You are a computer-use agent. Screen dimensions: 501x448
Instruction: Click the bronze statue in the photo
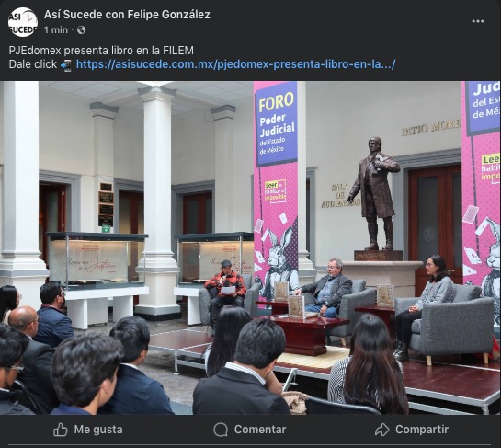(x=374, y=194)
